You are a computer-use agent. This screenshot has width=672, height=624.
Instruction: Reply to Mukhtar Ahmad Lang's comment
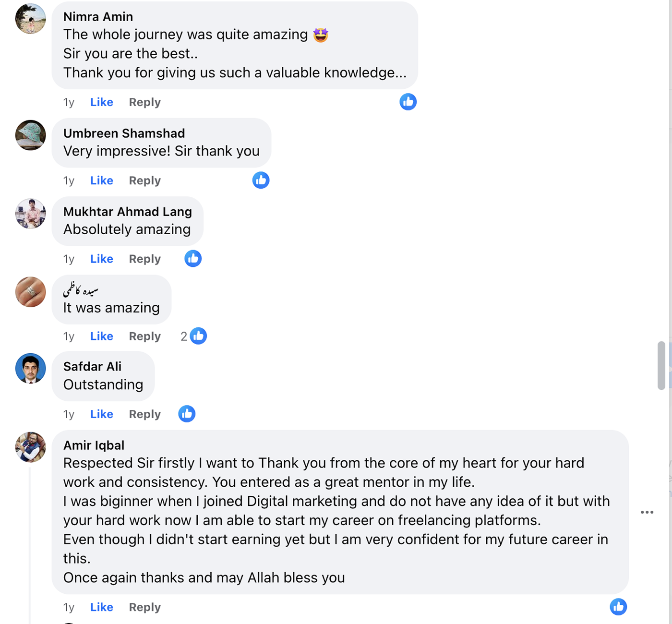coord(144,259)
